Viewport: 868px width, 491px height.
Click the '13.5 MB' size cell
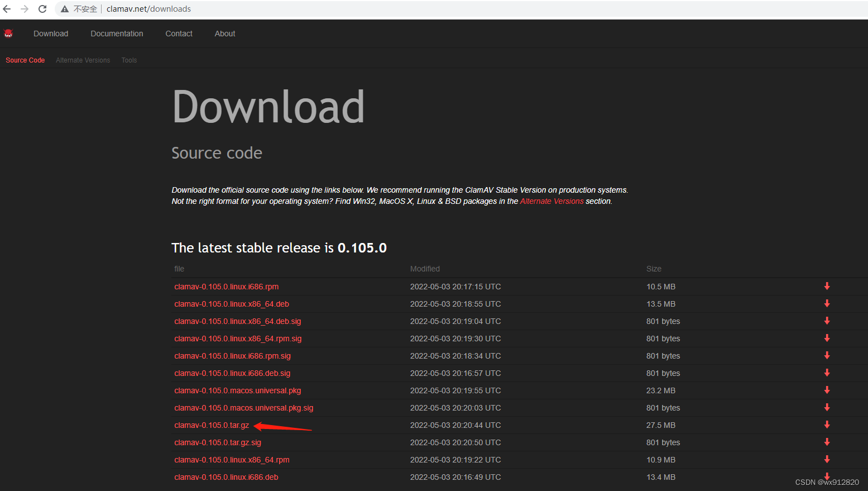pos(661,304)
